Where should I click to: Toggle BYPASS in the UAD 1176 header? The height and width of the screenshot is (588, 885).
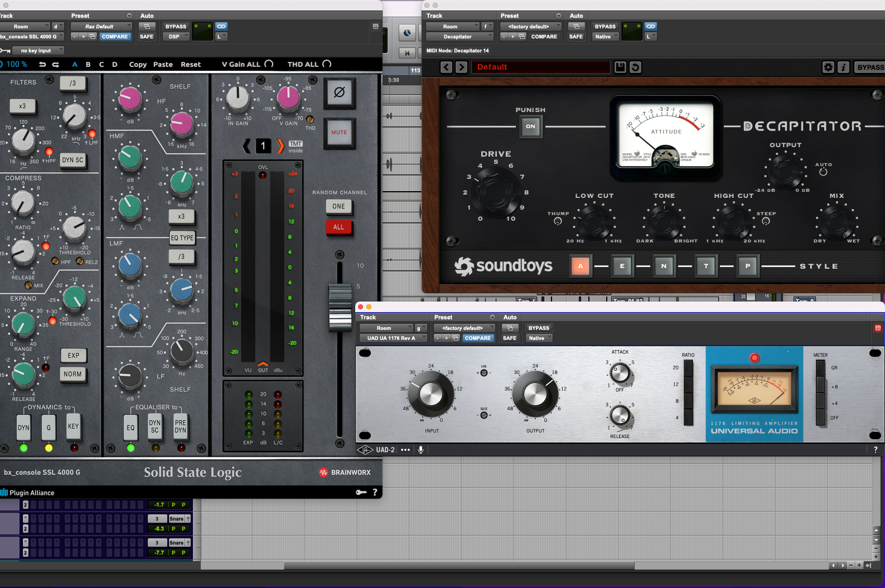[x=539, y=328]
